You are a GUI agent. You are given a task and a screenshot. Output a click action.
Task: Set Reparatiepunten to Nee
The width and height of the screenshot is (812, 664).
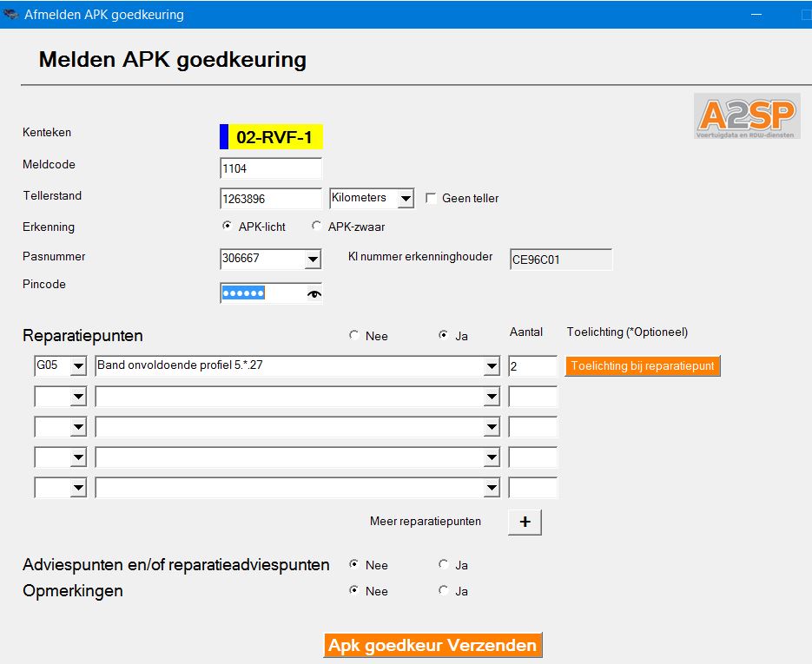point(353,336)
